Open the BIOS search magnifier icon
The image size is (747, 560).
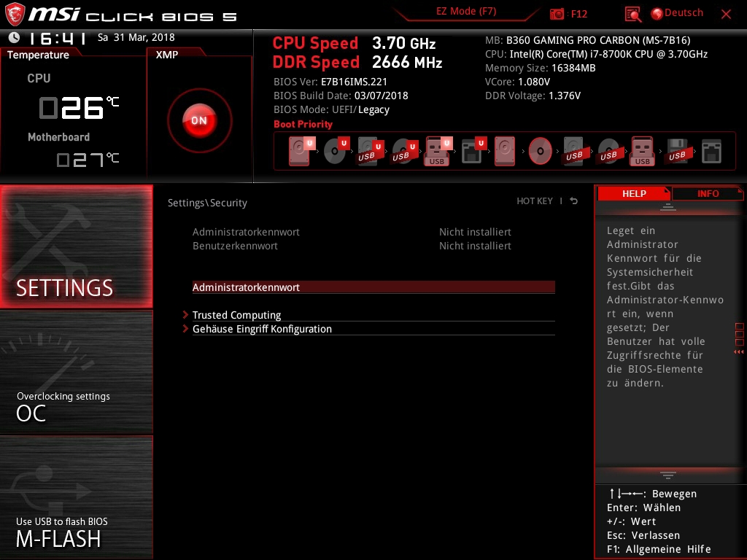tap(632, 14)
